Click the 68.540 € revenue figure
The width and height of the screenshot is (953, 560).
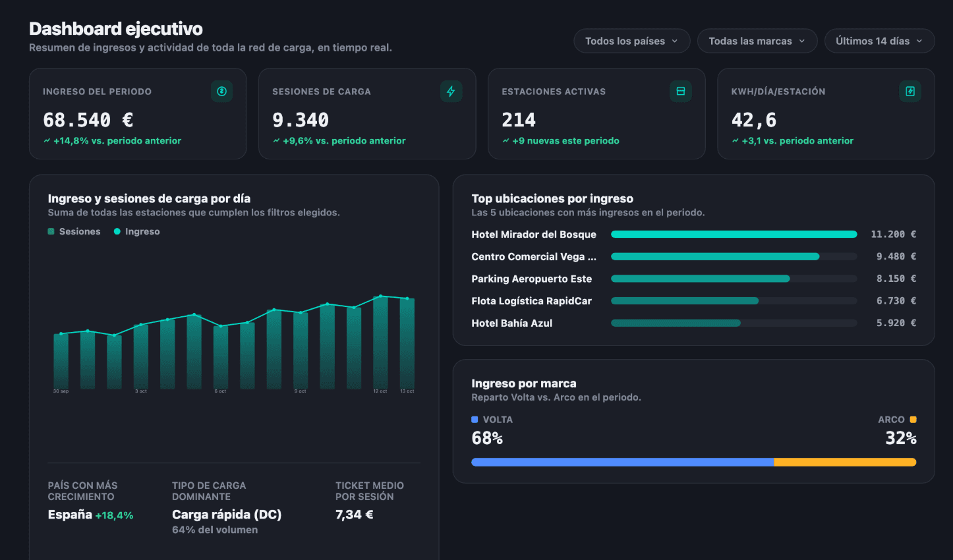[88, 120]
